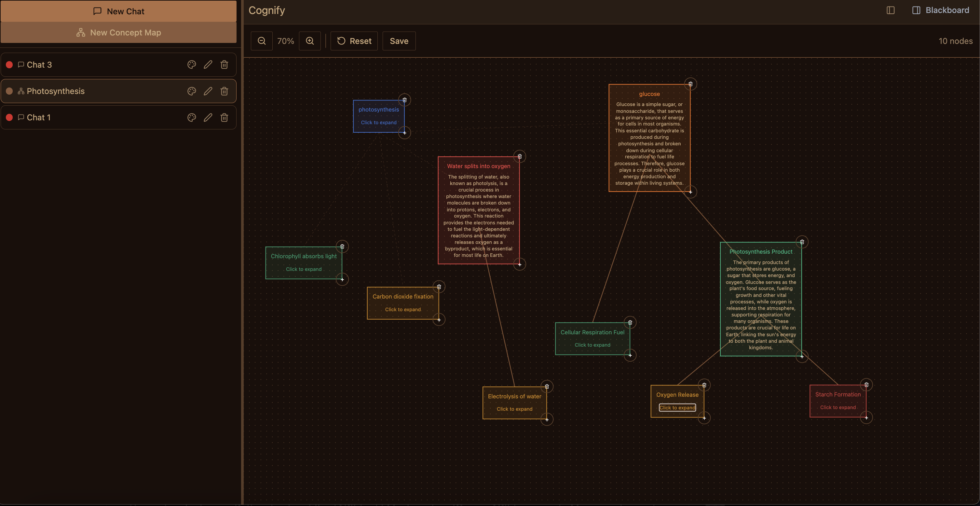Screen dimensions: 980x506
Task: Save the concept map
Action: (x=399, y=41)
